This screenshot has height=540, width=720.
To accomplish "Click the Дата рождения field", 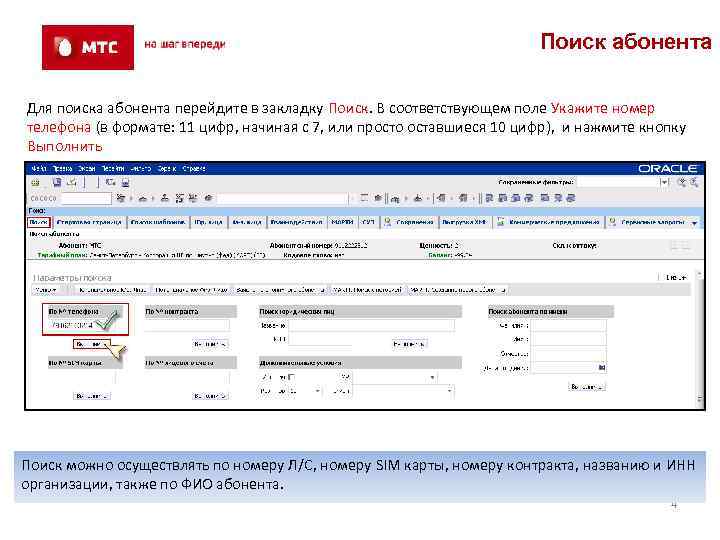I will point(564,368).
